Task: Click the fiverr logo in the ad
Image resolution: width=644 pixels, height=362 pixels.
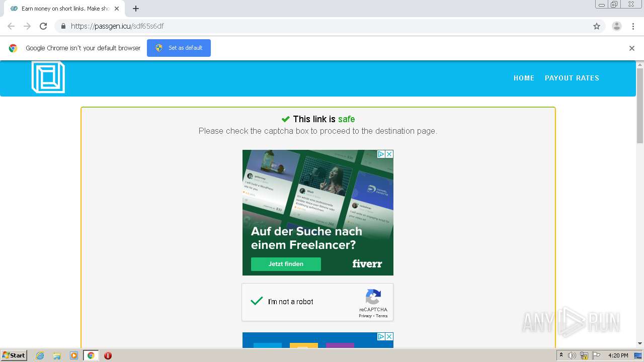Action: pos(367,263)
